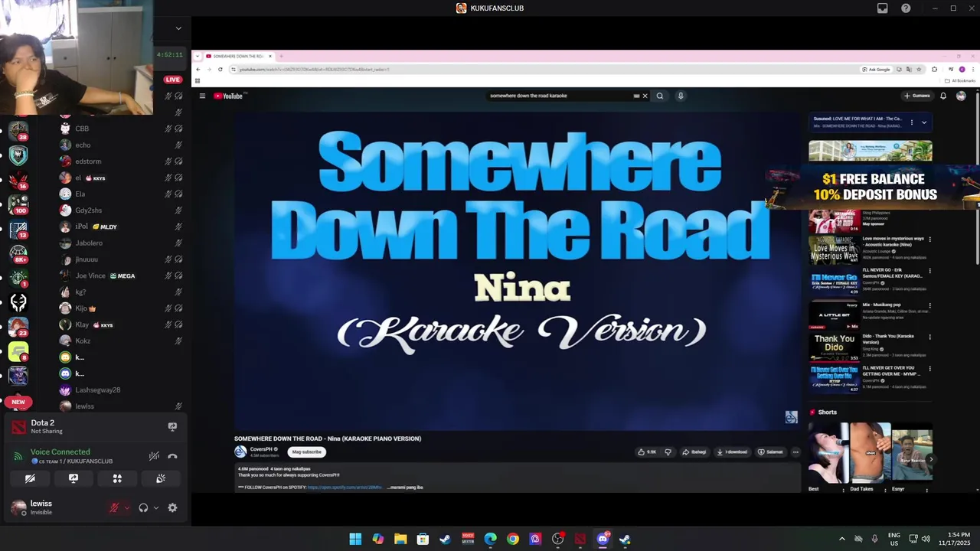Toggle deafen headphones in Discord
This screenshot has height=551, width=980.
coord(143,507)
